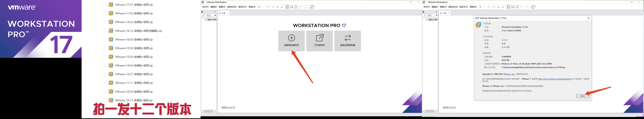Click the thumbnail bar icon in the About-dialog window

pyautogui.click(x=513, y=7)
